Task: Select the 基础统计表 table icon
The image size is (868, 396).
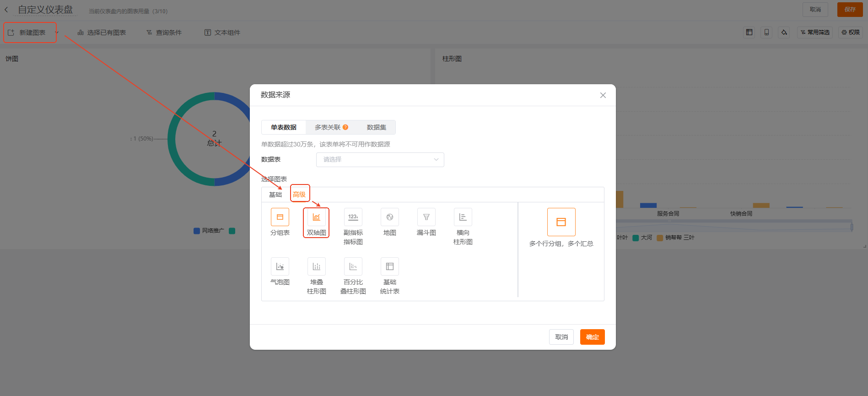Action: [x=389, y=266]
